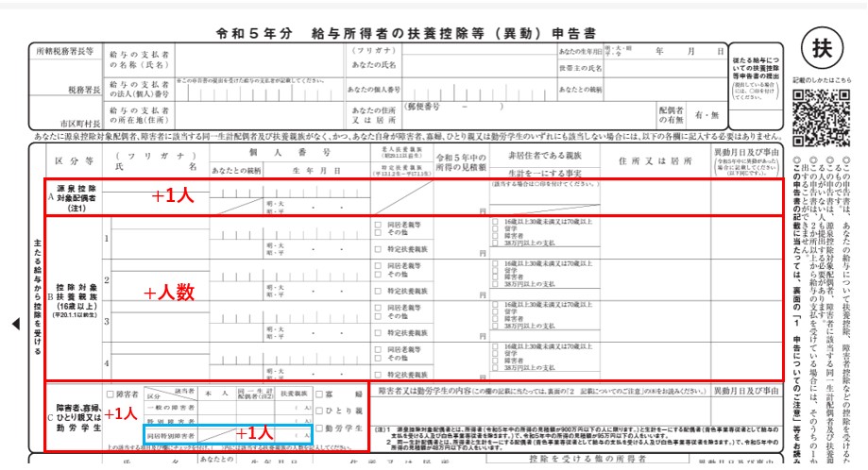Check 留学 in dependent row 1

tap(495, 229)
